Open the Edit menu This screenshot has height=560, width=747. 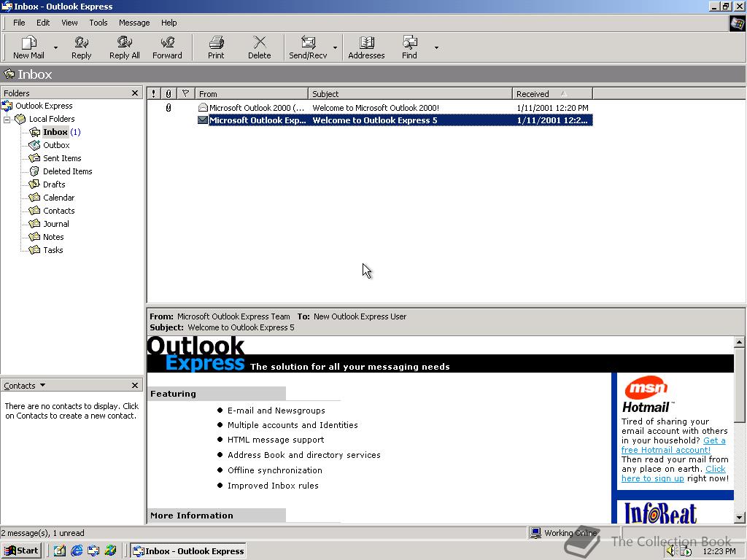43,23
